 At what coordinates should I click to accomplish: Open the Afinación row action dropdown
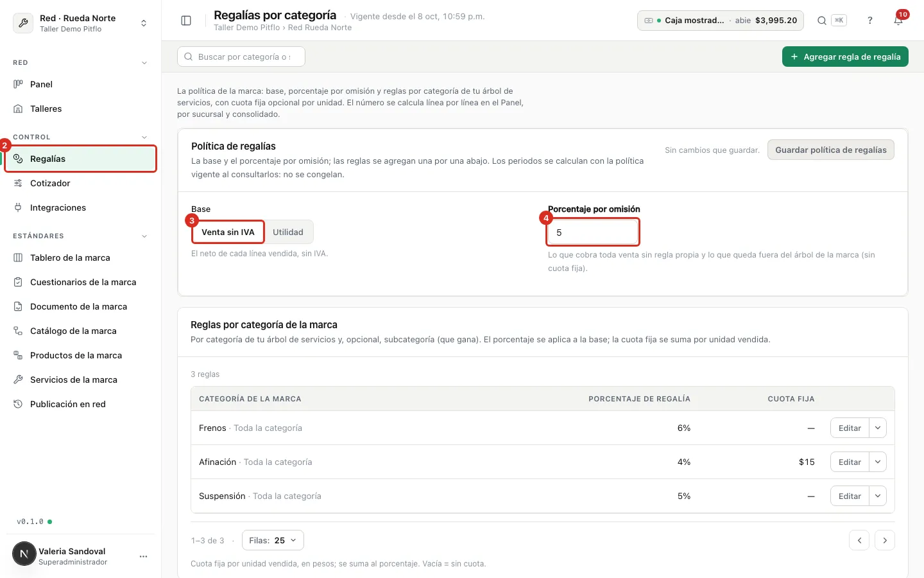click(x=878, y=462)
